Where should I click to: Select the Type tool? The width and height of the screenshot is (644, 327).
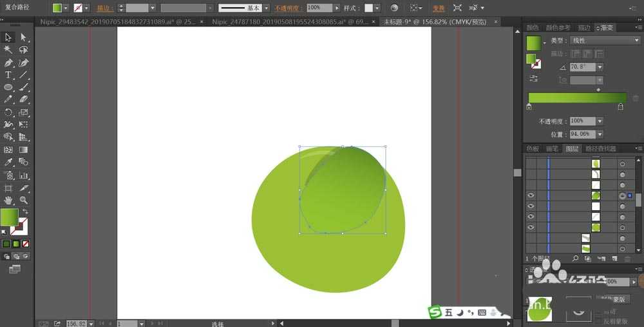8,75
